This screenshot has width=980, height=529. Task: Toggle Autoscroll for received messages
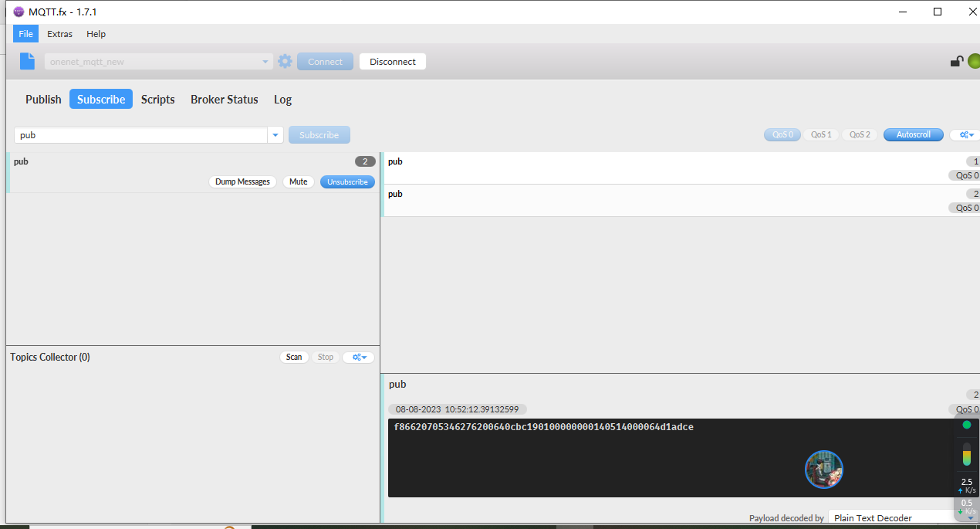(914, 135)
